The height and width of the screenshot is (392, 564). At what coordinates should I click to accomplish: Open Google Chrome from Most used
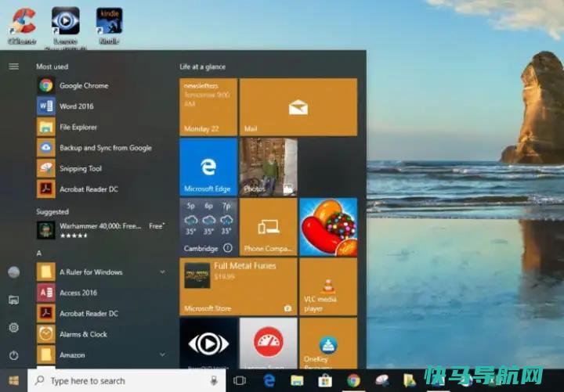(x=101, y=85)
